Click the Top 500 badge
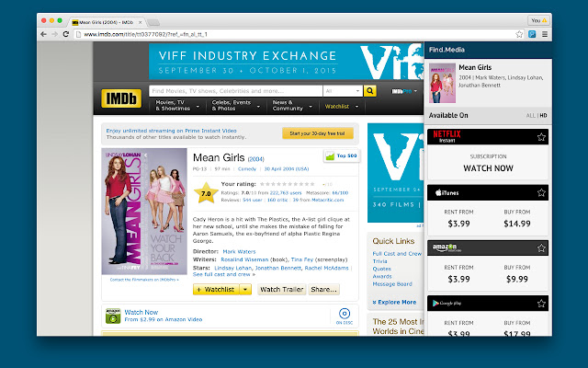588x368 pixels. coord(342,155)
